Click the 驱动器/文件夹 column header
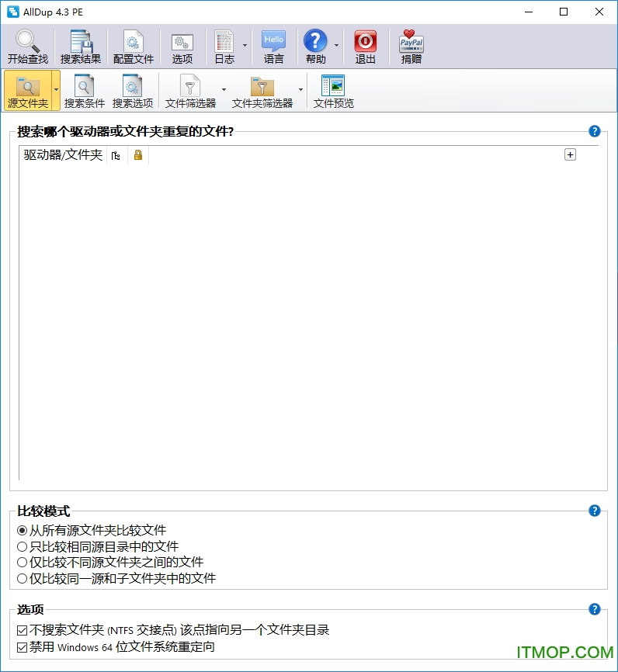The height and width of the screenshot is (672, 618). 63,155
